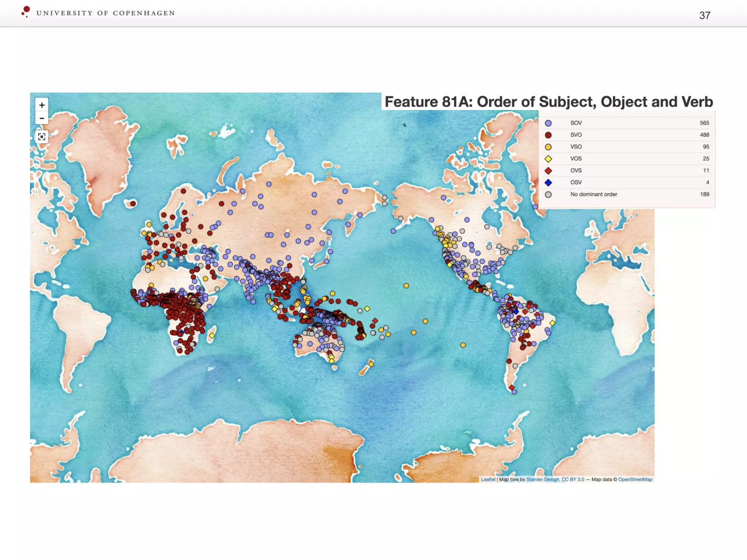The height and width of the screenshot is (560, 747).
Task: Click the University of Copenhagen logo
Action: [26, 12]
